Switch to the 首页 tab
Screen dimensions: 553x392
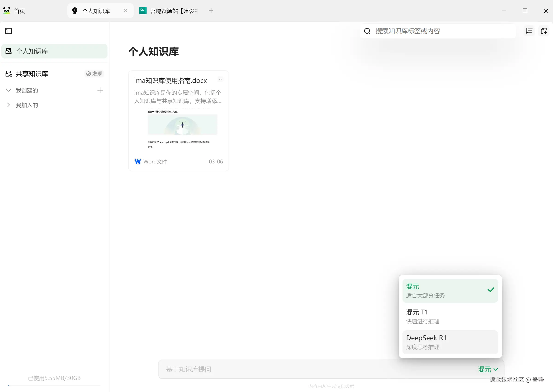coord(19,11)
